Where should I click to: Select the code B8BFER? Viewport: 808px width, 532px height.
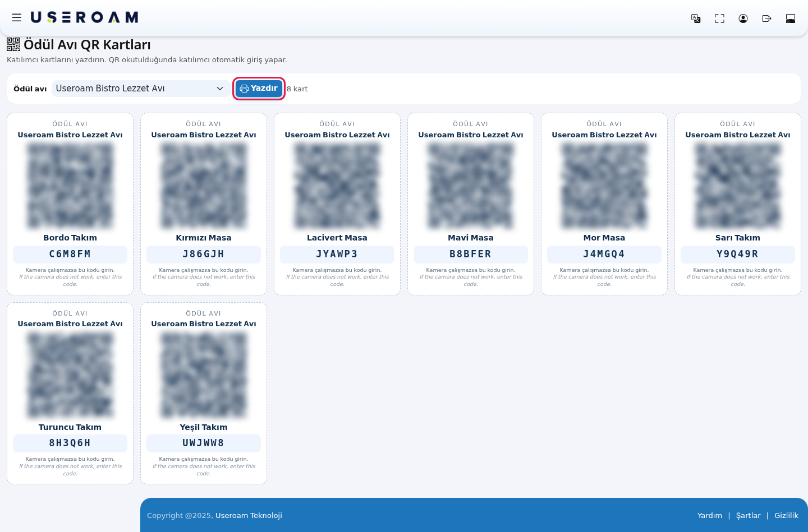[471, 254]
